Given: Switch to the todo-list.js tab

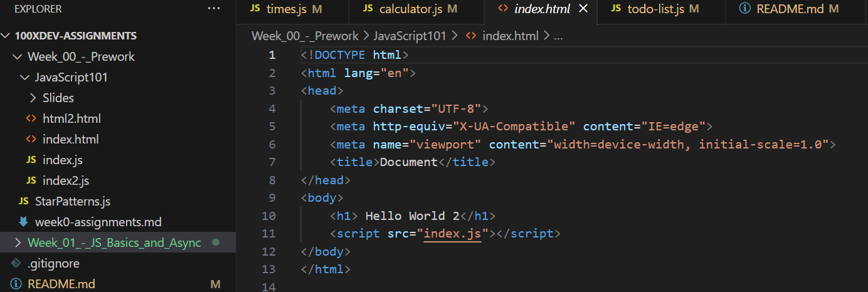Looking at the screenshot, I should [655, 9].
